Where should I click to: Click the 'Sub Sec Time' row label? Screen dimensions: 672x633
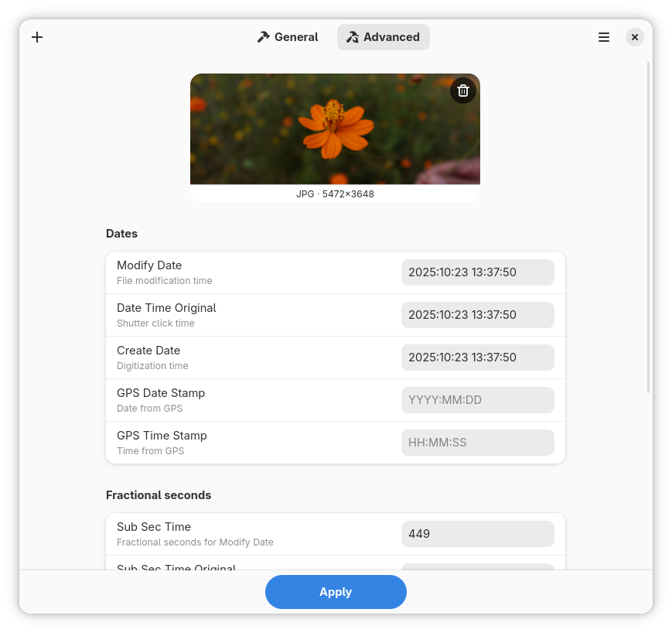click(154, 527)
